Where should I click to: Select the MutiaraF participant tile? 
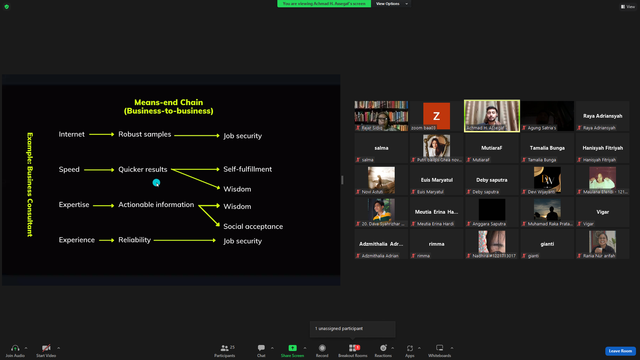pyautogui.click(x=492, y=148)
